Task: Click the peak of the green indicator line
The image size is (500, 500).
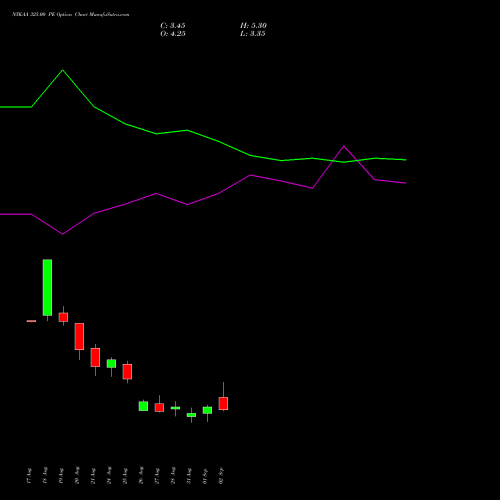Action: pyautogui.click(x=63, y=70)
